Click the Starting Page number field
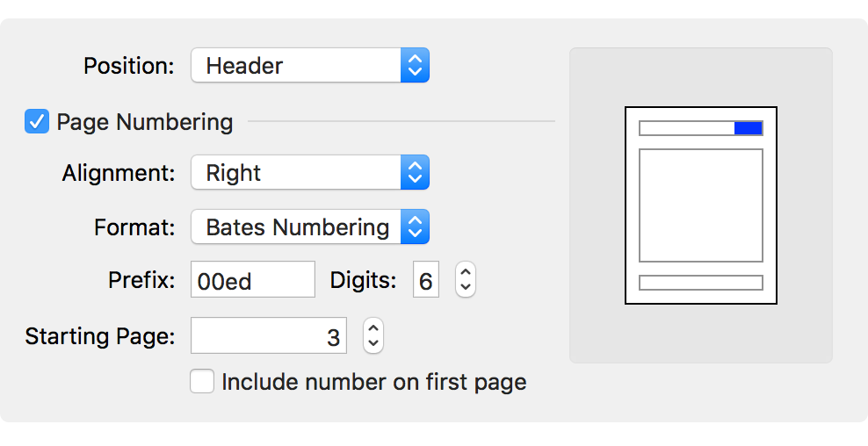Viewport: 868px width, 446px height. [269, 336]
